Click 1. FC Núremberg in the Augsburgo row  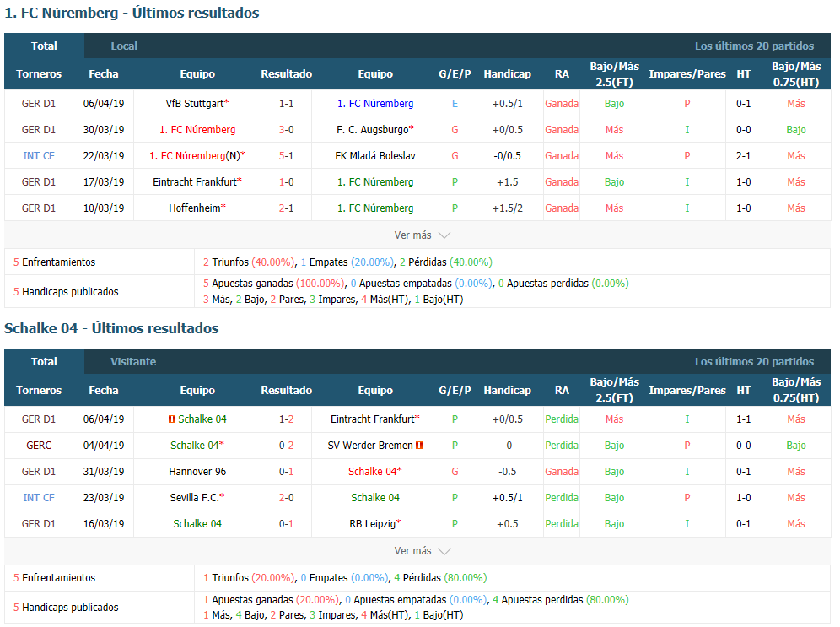click(197, 130)
